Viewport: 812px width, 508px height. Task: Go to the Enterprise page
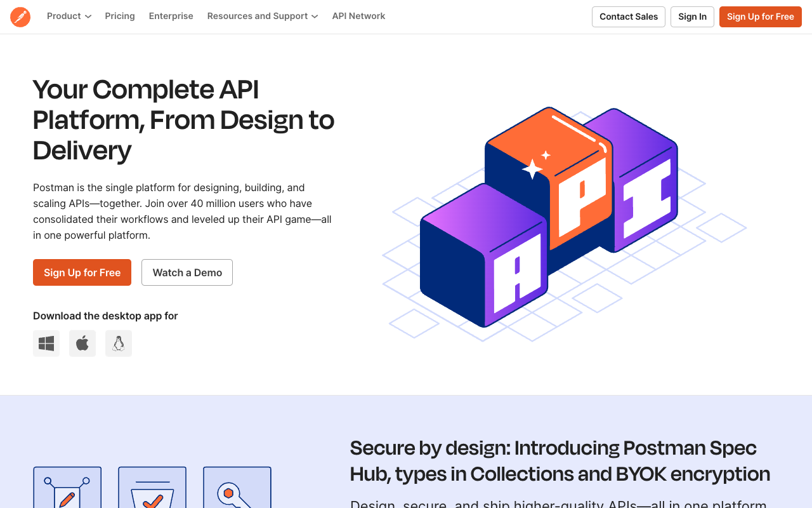171,16
